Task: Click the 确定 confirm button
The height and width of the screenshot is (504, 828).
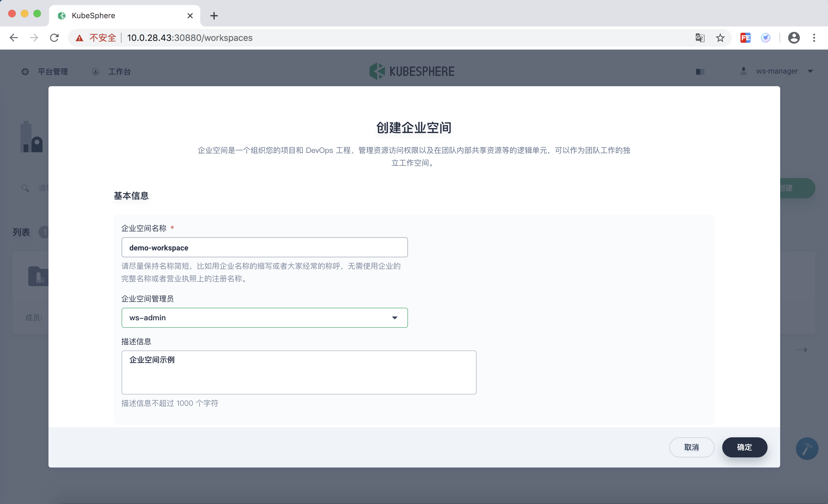Action: 744,447
